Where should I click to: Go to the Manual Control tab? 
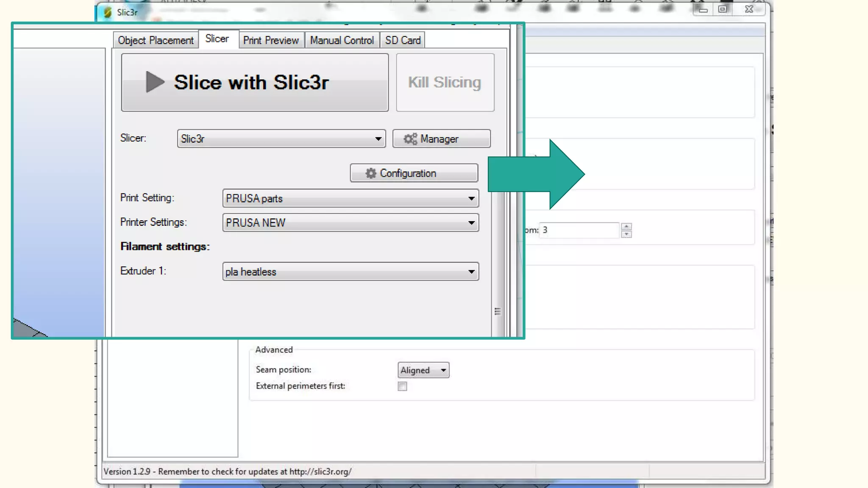(342, 40)
